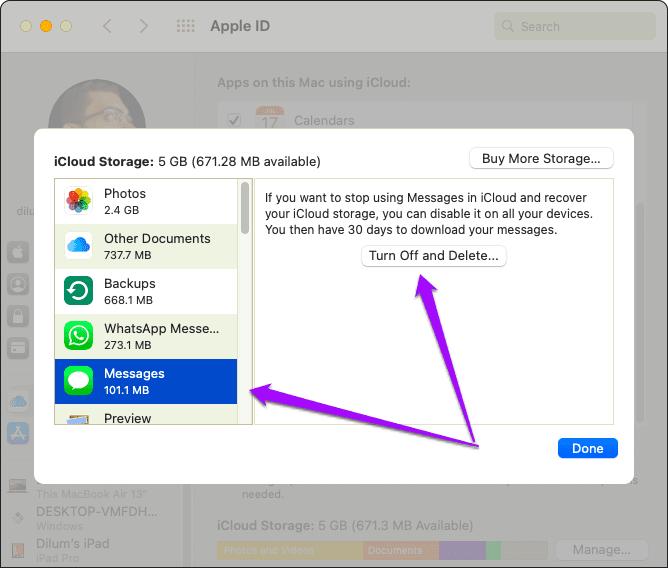668x568 pixels.
Task: Click the '737.7 MB' size value
Action: [127, 255]
